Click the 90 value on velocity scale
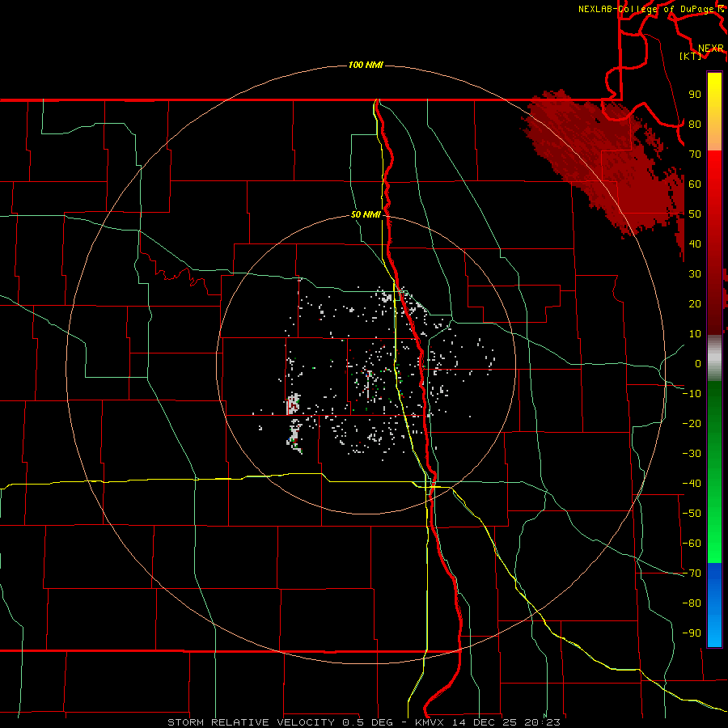The height and width of the screenshot is (728, 728). coord(695,95)
